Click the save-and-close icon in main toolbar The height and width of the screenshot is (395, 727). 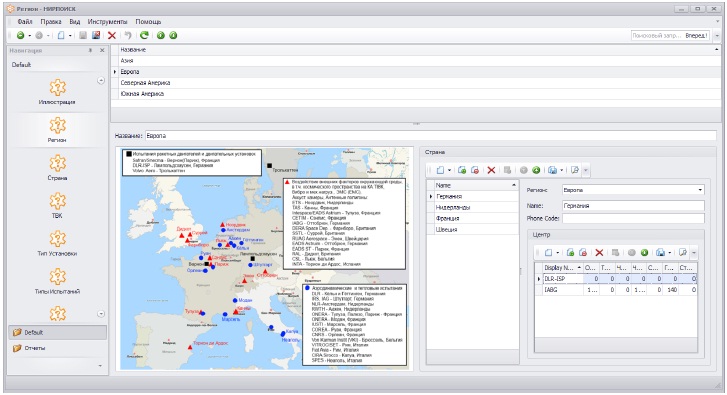[96, 35]
